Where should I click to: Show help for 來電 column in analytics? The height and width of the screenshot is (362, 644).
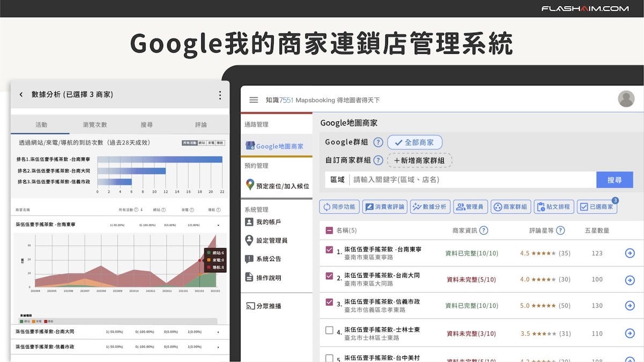[192, 210]
